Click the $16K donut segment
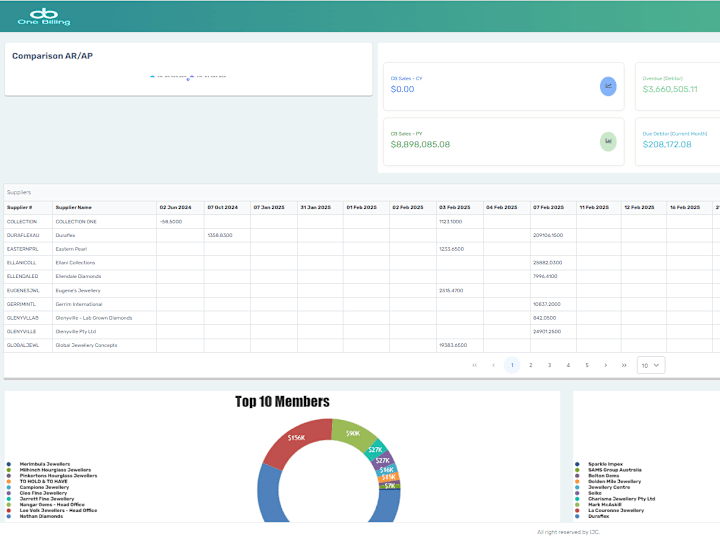 pyautogui.click(x=387, y=469)
